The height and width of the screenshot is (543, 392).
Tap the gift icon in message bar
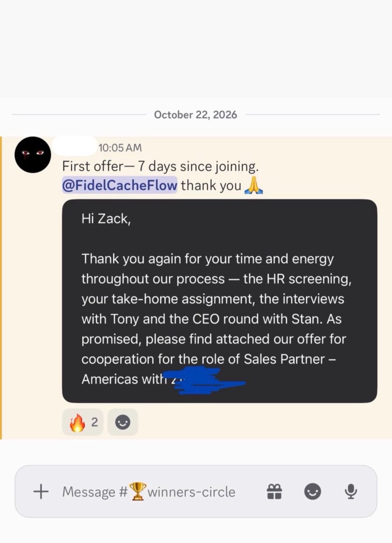(275, 491)
